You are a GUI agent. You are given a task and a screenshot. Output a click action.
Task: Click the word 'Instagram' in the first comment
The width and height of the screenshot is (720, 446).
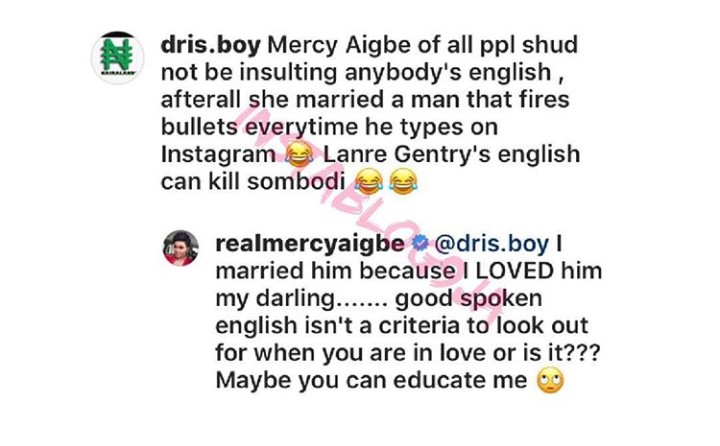click(x=219, y=155)
